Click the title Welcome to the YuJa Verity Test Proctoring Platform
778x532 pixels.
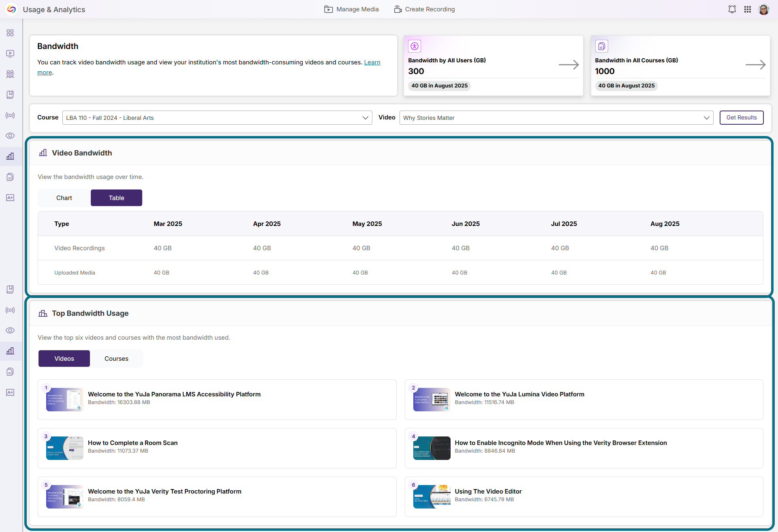point(165,492)
